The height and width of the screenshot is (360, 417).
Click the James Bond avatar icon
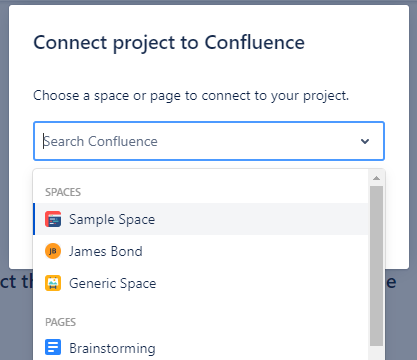pos(53,251)
